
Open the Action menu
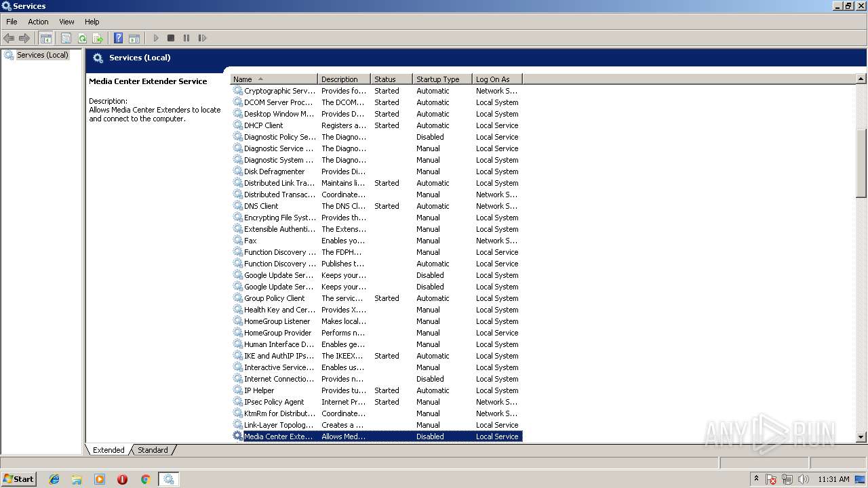(x=38, y=22)
